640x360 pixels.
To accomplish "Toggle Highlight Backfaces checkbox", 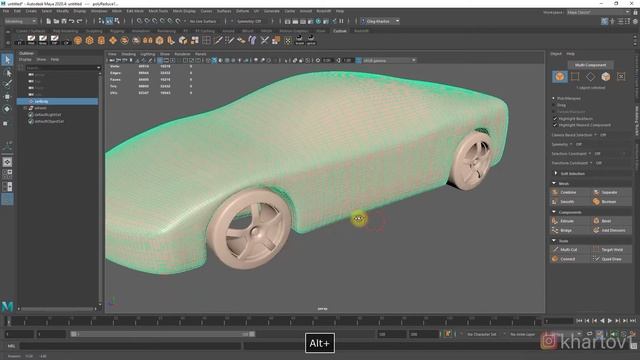I will click(x=555, y=118).
